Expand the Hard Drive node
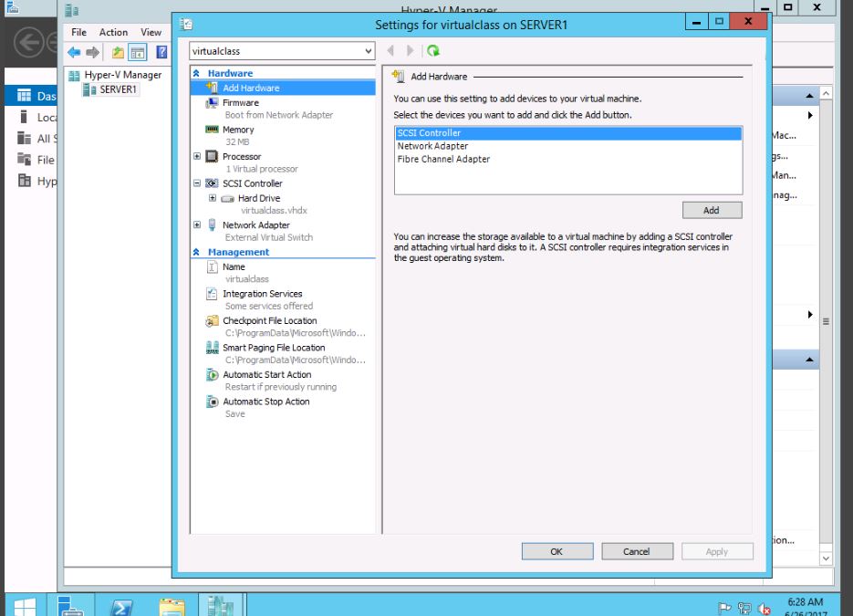Image resolution: width=853 pixels, height=616 pixels. click(x=213, y=198)
